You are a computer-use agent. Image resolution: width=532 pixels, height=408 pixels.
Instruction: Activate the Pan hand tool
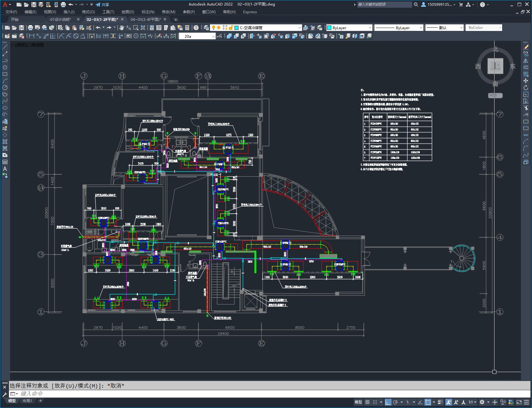point(122,28)
